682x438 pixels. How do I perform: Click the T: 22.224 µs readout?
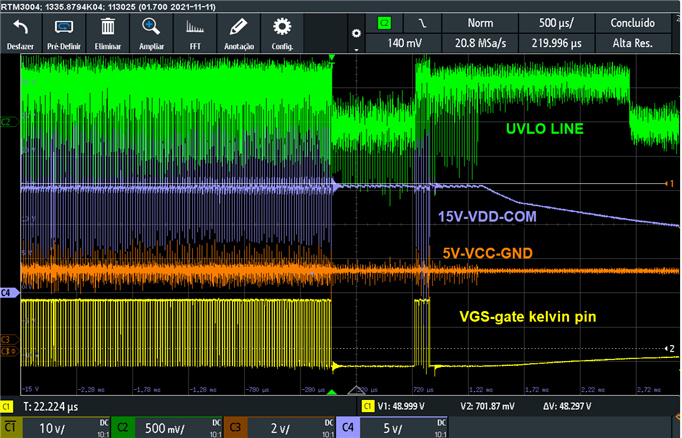[x=50, y=407]
